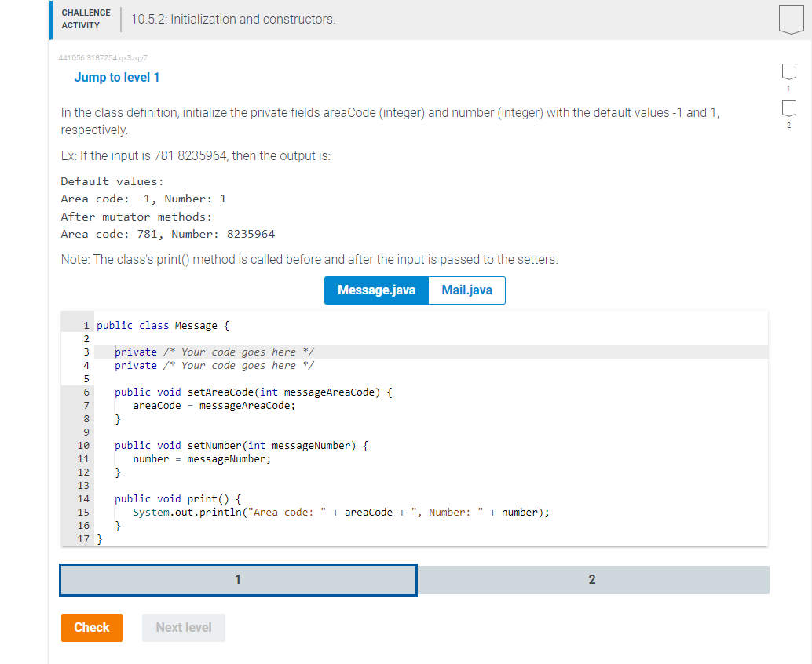Select level 1 segment in the level bar
The image size is (812, 664).
(x=237, y=579)
